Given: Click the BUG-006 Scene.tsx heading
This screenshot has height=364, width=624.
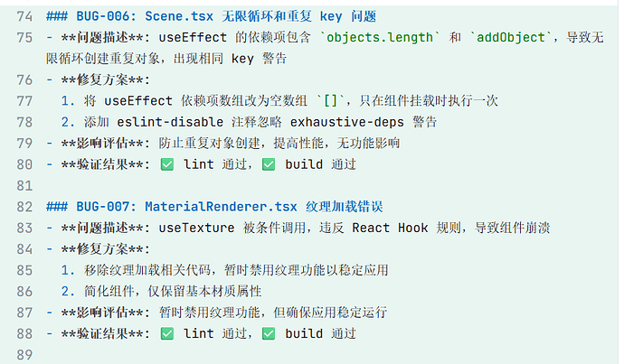Looking at the screenshot, I should (211, 16).
